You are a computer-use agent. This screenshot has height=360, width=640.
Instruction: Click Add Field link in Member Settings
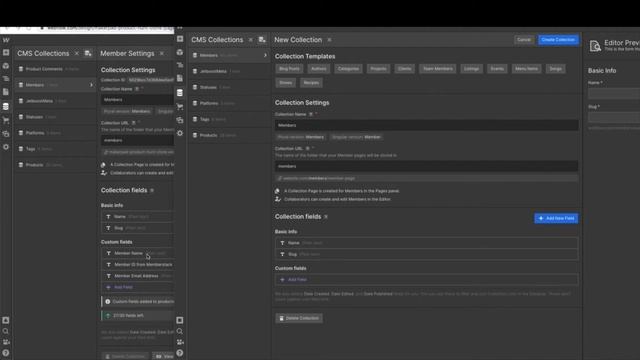(138, 287)
